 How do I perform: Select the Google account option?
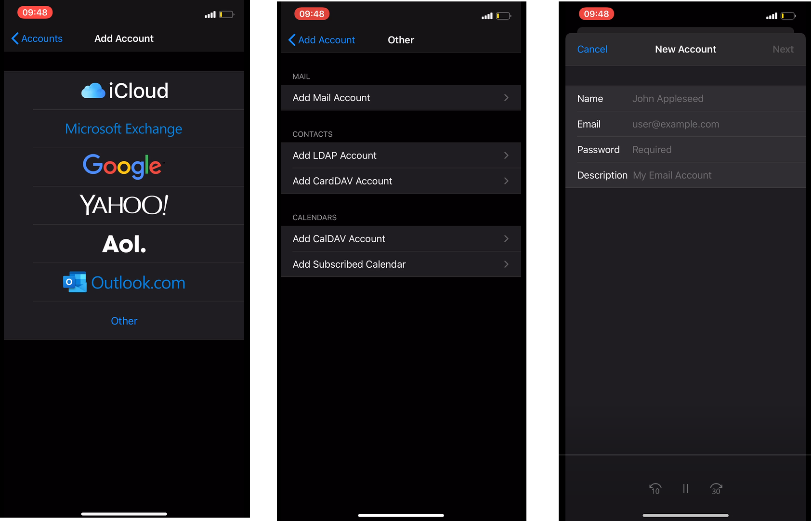[x=124, y=167]
